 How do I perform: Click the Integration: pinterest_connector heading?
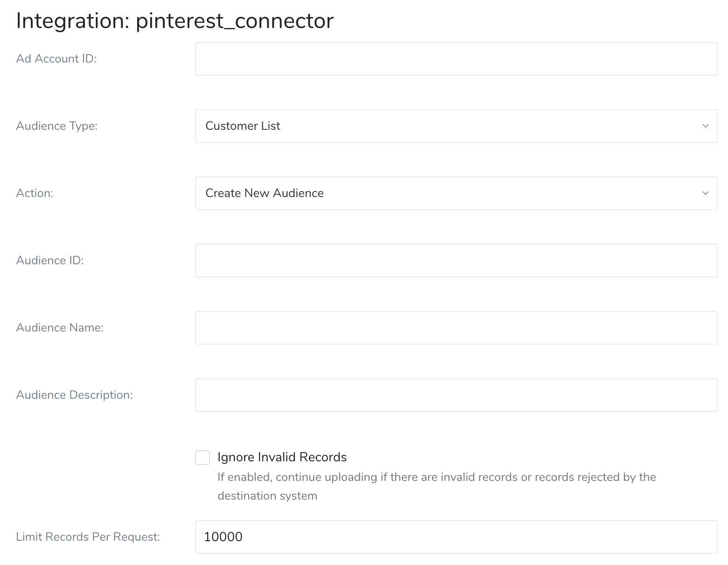175,21
